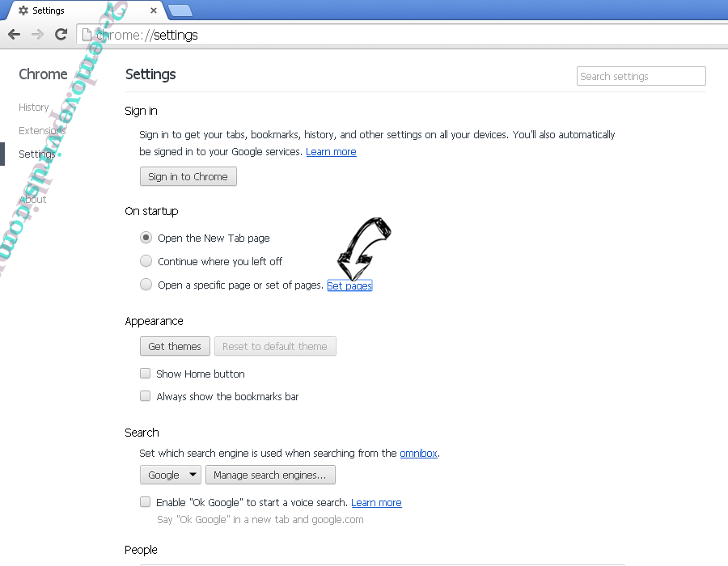This screenshot has height=566, width=728.
Task: Close the Settings tab
Action: click(154, 11)
